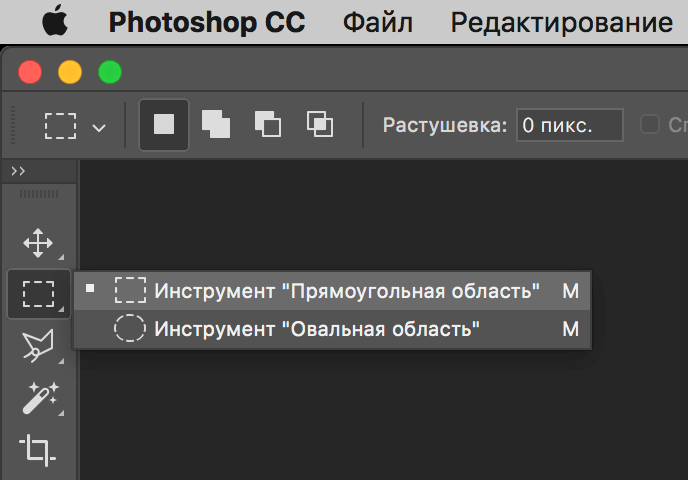
Task: Select the Rectangular Marquee tool in toolbar
Action: pyautogui.click(x=39, y=294)
